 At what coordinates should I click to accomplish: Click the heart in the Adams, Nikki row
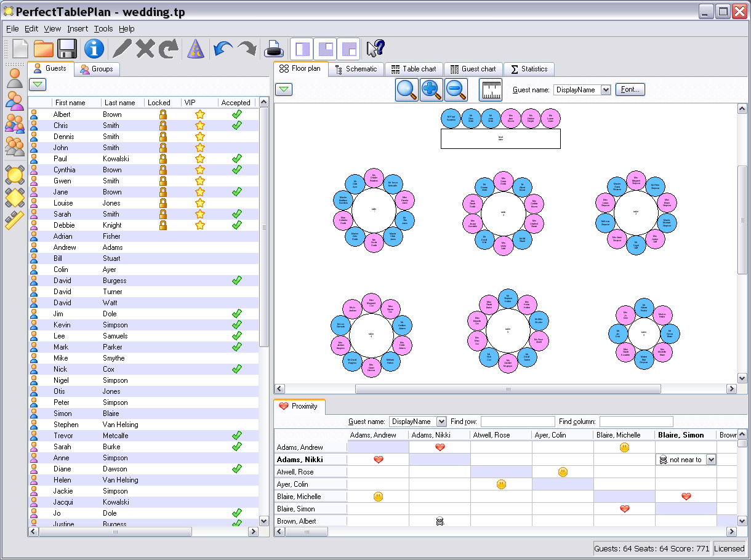[x=379, y=460]
